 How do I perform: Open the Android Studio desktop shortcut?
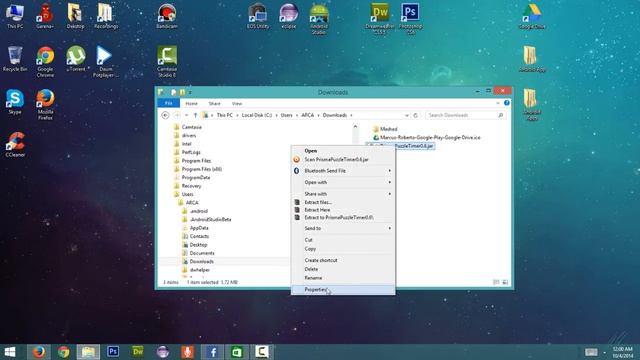[x=319, y=19]
